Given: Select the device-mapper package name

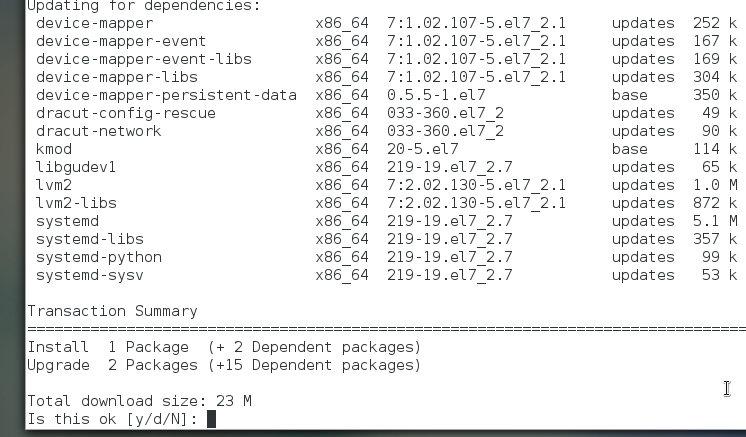Looking at the screenshot, I should coord(95,23).
